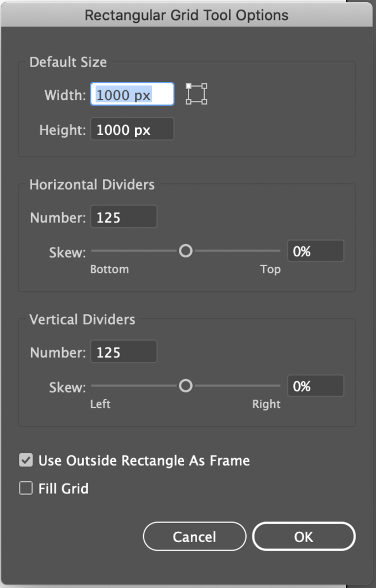Select top-left reference point on locator icon
The width and height of the screenshot is (376, 588).
(x=189, y=86)
